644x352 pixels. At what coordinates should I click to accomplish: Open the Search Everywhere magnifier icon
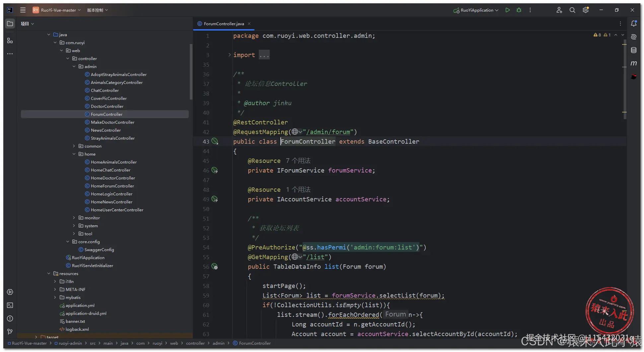pos(572,10)
